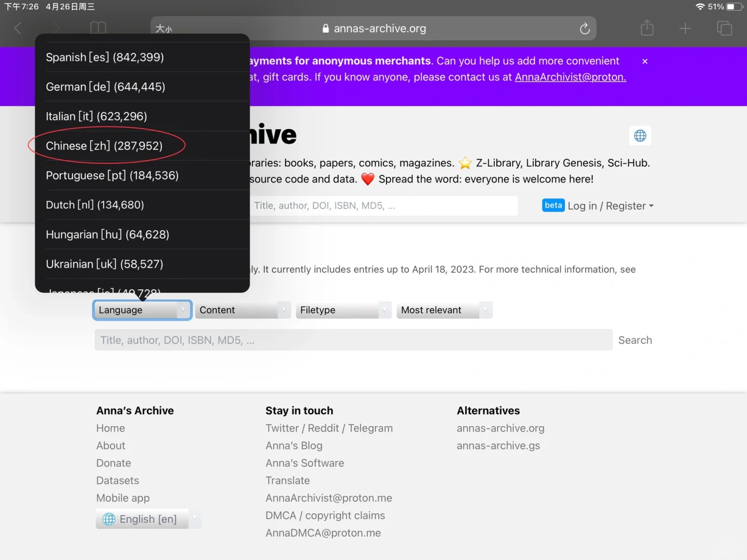Click the globe language icon near header
The width and height of the screenshot is (747, 560).
click(x=640, y=136)
